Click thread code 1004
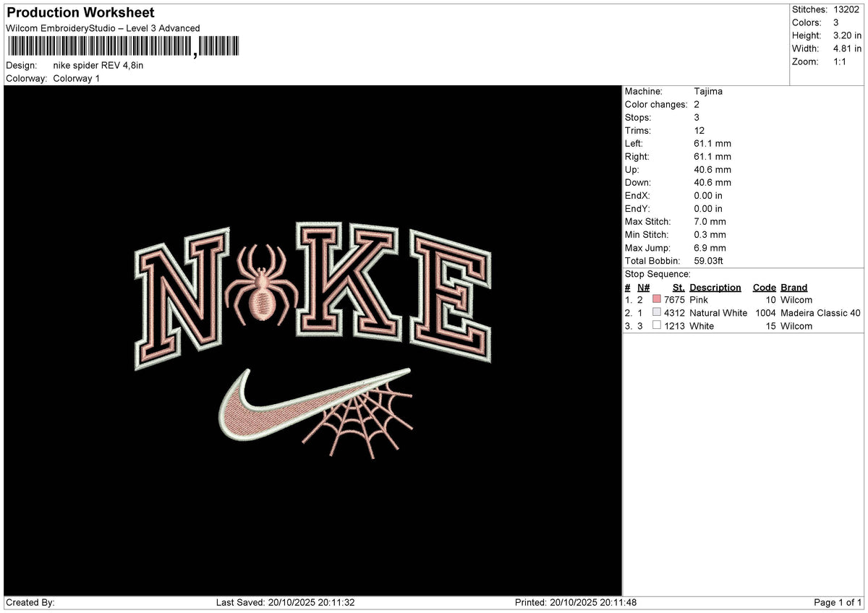 765,313
